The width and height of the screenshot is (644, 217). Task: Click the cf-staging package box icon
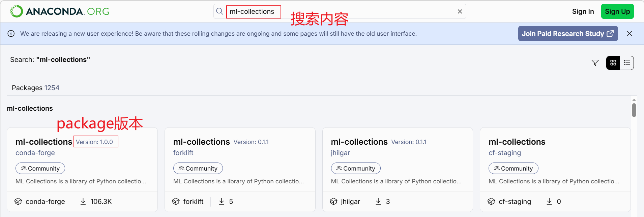[x=491, y=202]
